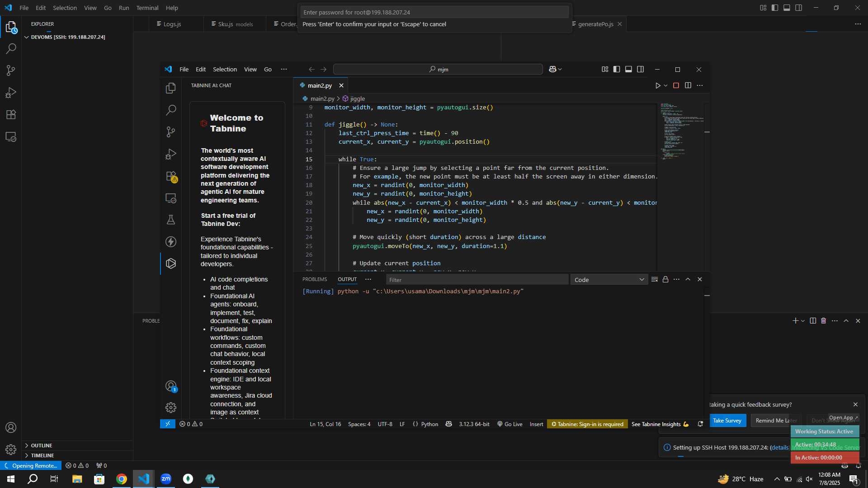
Task: Run the Python file with the play icon
Action: [x=658, y=85]
